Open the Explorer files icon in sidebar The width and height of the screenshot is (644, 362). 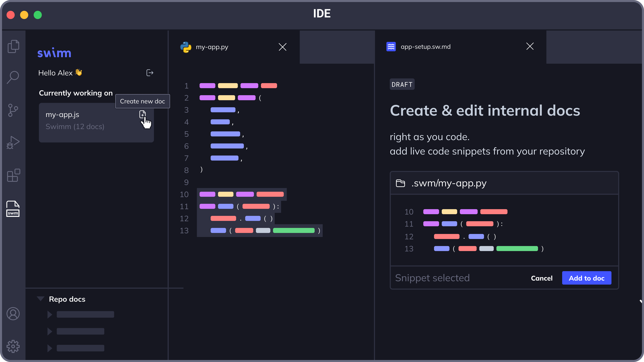(13, 46)
